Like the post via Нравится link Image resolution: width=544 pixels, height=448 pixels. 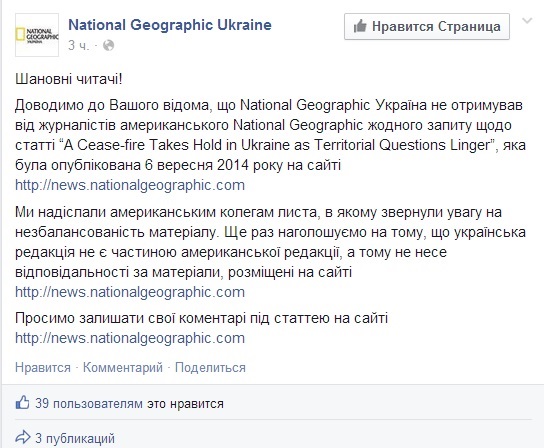[x=43, y=367]
